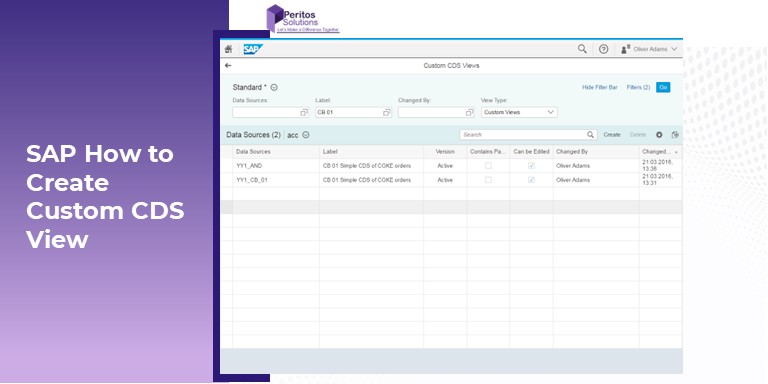This screenshot has height=384, width=768.
Task: Click Active version in YY1_AND row
Action: click(x=445, y=166)
